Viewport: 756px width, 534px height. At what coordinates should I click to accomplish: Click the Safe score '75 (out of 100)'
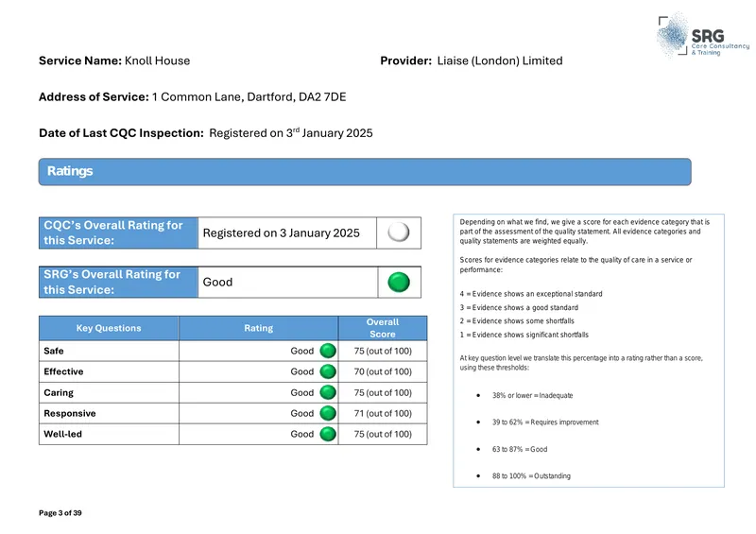click(x=383, y=352)
